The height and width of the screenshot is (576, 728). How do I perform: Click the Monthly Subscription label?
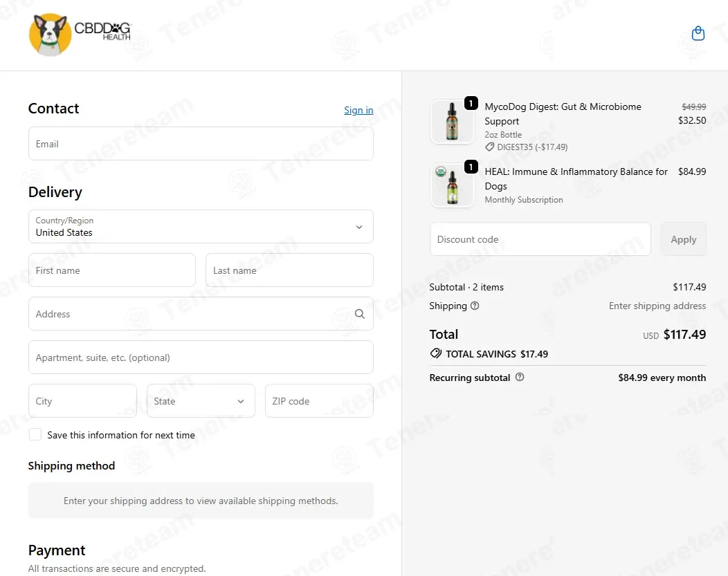[x=524, y=200]
